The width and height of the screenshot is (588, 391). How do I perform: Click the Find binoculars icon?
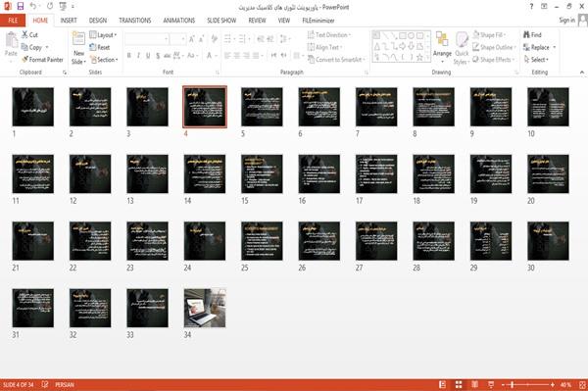click(526, 34)
